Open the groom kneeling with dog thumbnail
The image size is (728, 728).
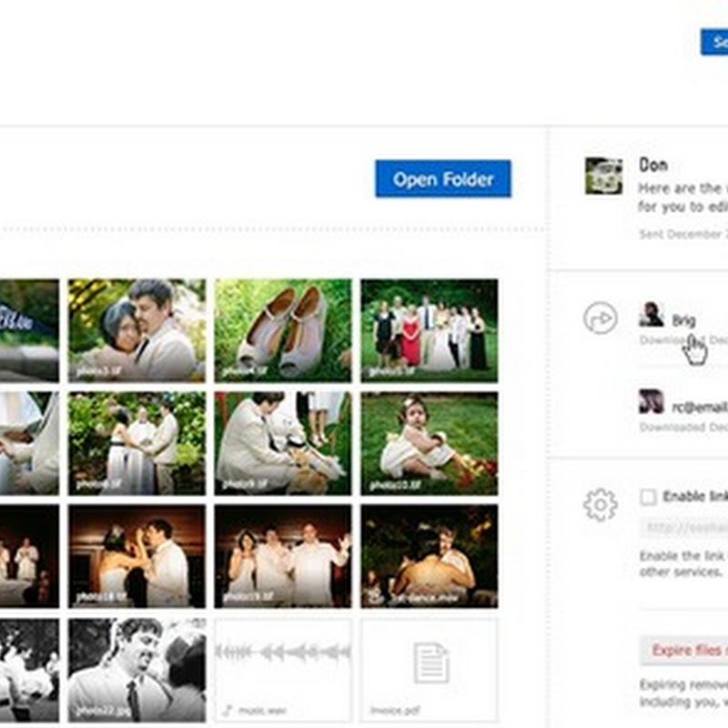point(283,443)
